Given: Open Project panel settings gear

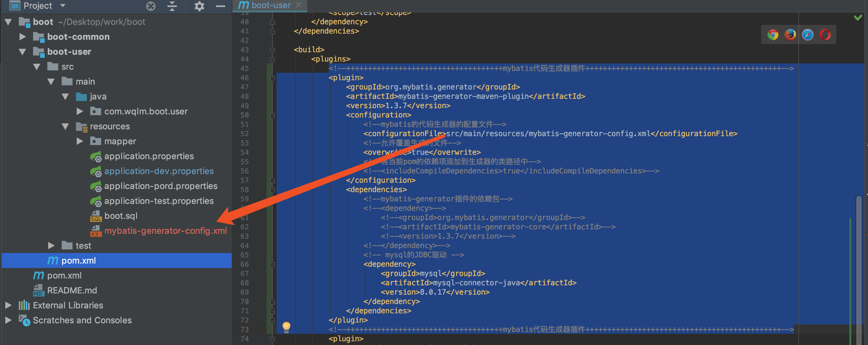Looking at the screenshot, I should 199,6.
